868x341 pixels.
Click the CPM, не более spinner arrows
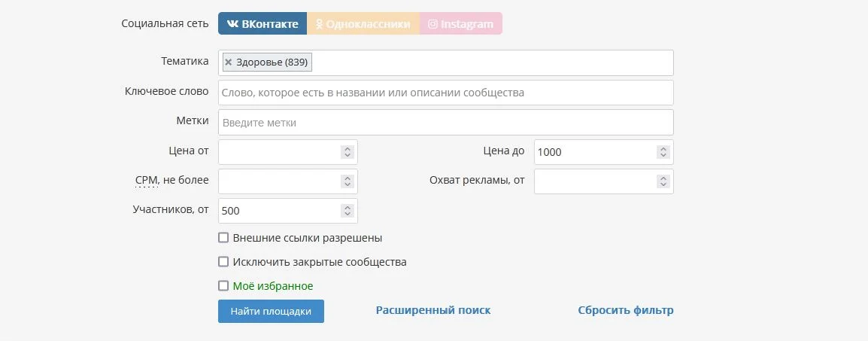click(347, 181)
